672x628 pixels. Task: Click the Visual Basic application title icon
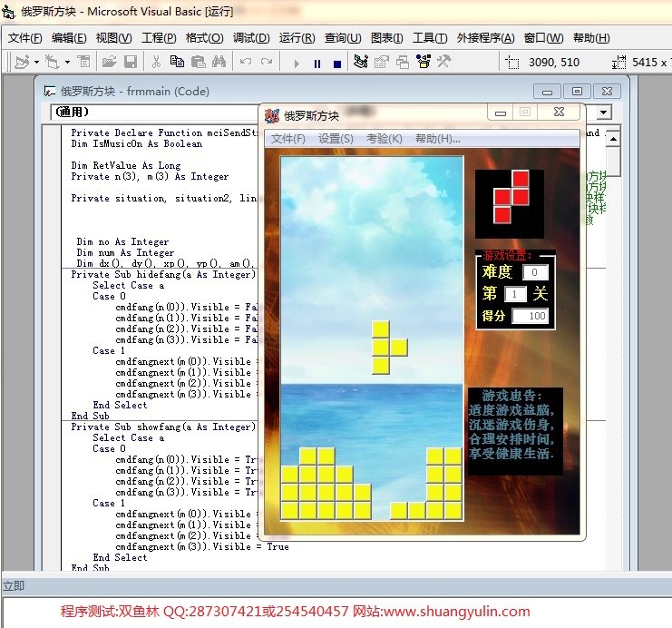point(8,12)
